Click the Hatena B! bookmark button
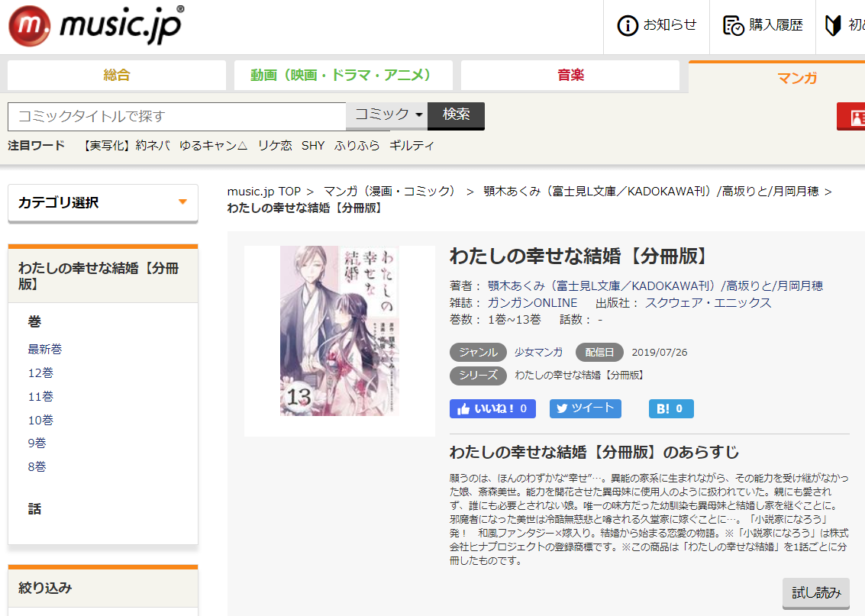Screen dimensions: 865x616 671,408
